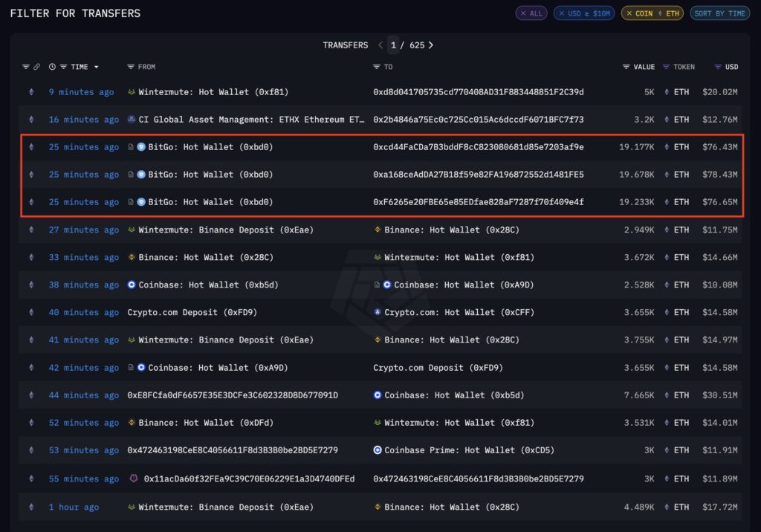Image resolution: width=761 pixels, height=532 pixels.
Task: Remove the COIN ETH filter chip
Action: point(629,13)
